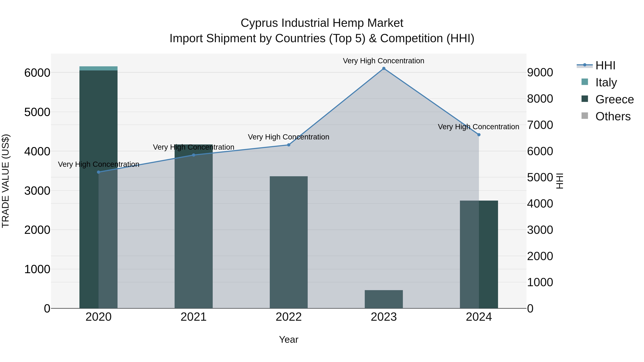
Task: Click the 'Year' x-axis title
Action: [x=289, y=339]
